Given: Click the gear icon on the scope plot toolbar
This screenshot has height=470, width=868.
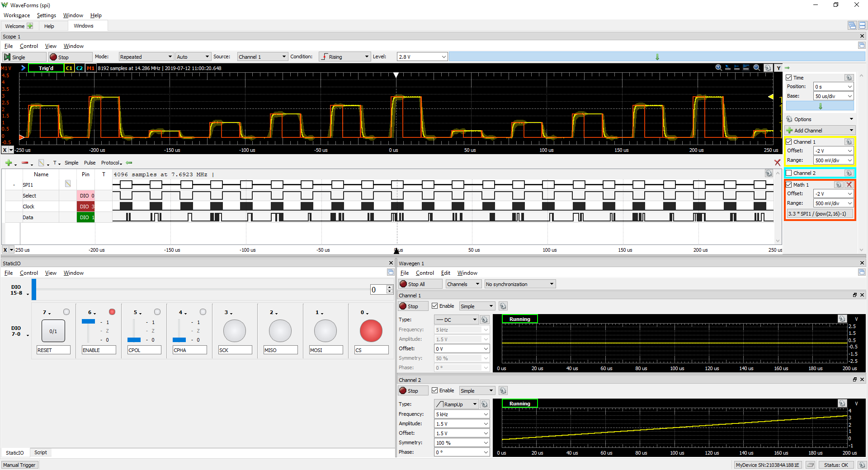Looking at the screenshot, I should point(768,68).
